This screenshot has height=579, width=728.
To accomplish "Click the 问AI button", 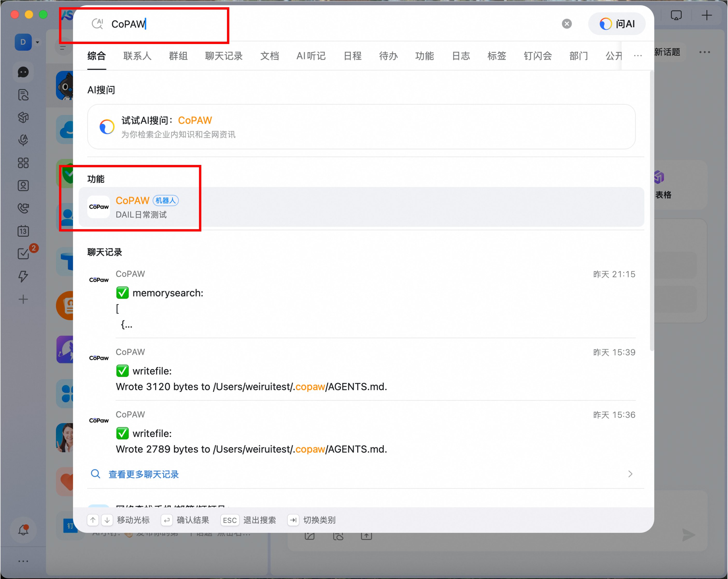I will 617,24.
